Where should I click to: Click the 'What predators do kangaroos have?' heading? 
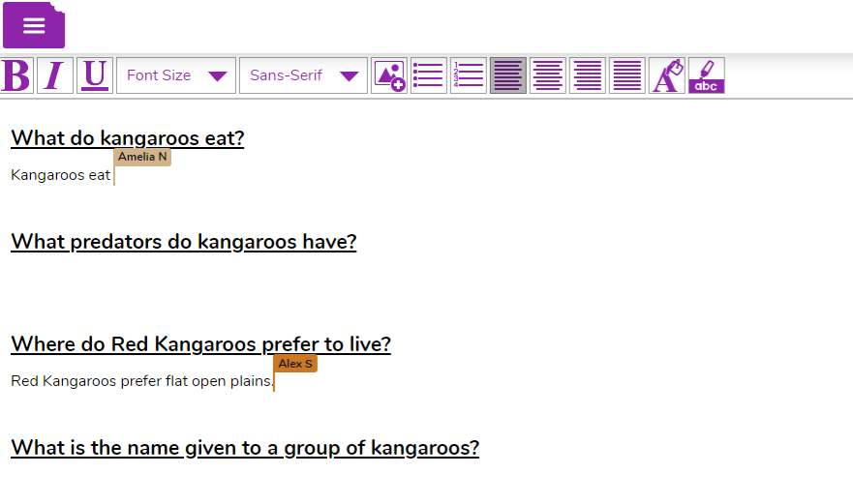(x=183, y=242)
